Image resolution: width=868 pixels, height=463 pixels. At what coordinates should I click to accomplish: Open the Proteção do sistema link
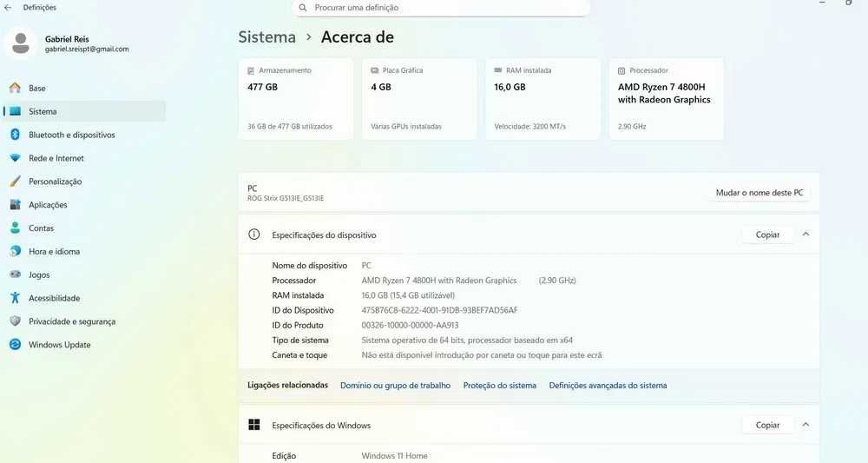tap(500, 386)
